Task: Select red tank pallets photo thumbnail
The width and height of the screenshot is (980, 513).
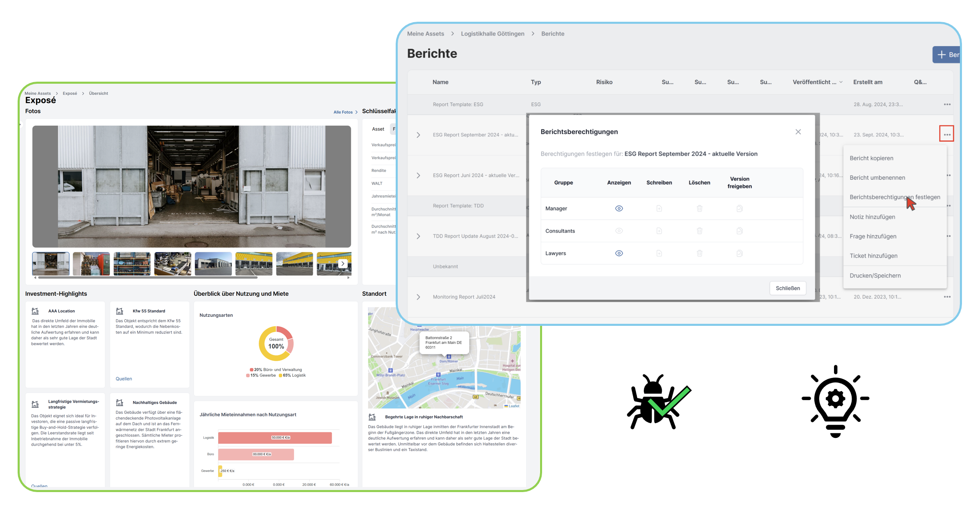Action: pos(91,263)
